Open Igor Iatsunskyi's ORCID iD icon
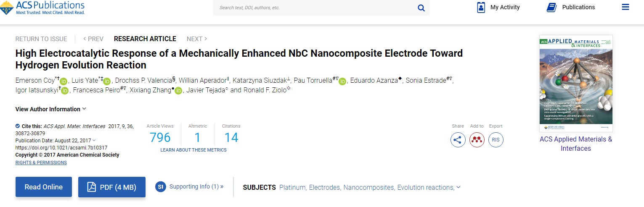The height and width of the screenshot is (207, 644). coord(65,91)
